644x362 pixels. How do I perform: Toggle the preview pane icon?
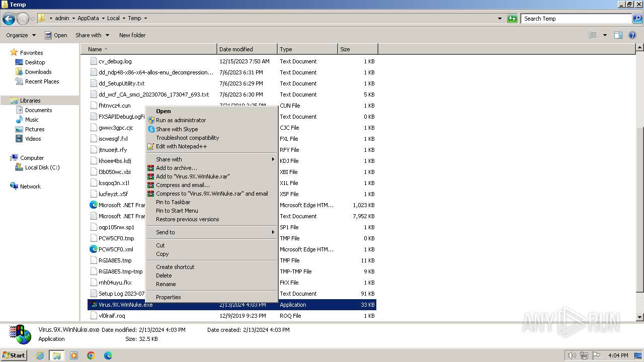pyautogui.click(x=618, y=35)
